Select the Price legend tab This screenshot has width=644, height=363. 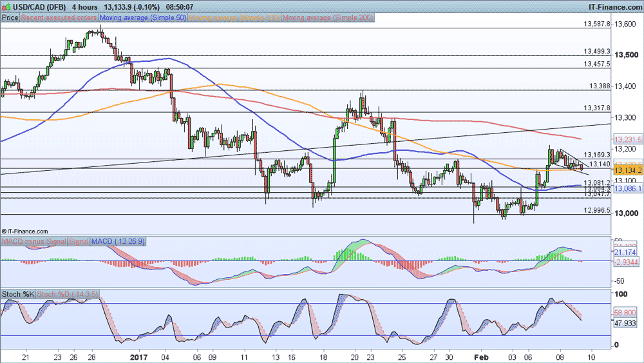pos(10,17)
